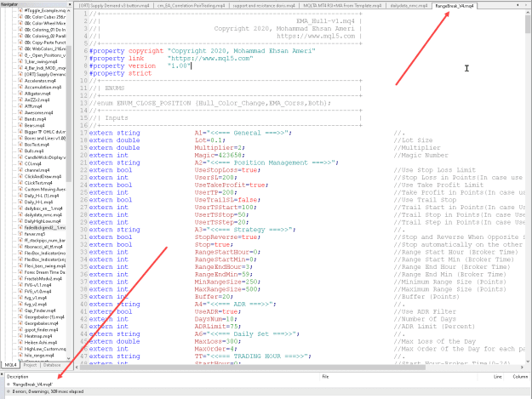Click the Navigator scroll-up arrow
The image size is (532, 399).
point(69,10)
